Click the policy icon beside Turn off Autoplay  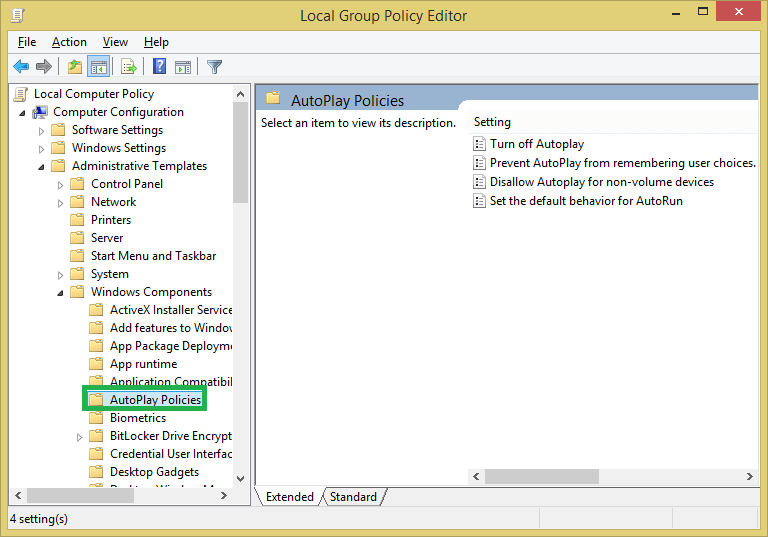480,144
